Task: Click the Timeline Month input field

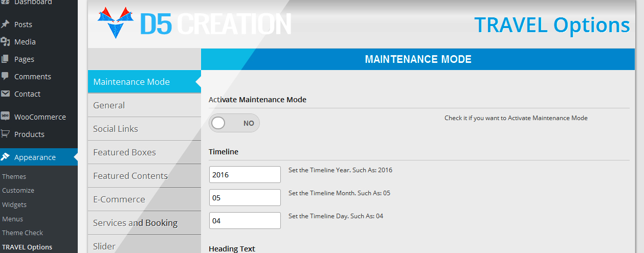Action: (x=245, y=197)
